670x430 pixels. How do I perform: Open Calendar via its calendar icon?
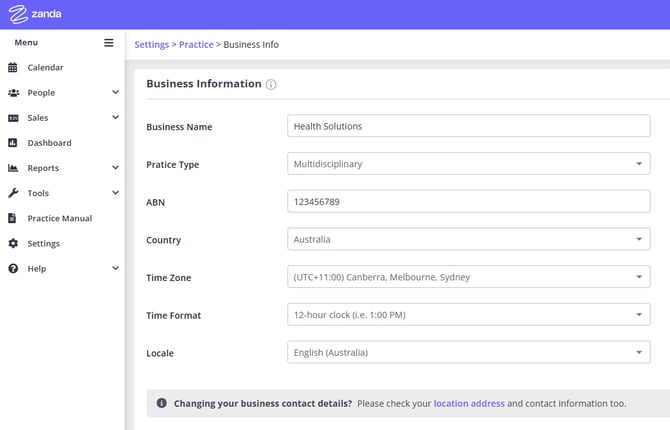tap(13, 68)
